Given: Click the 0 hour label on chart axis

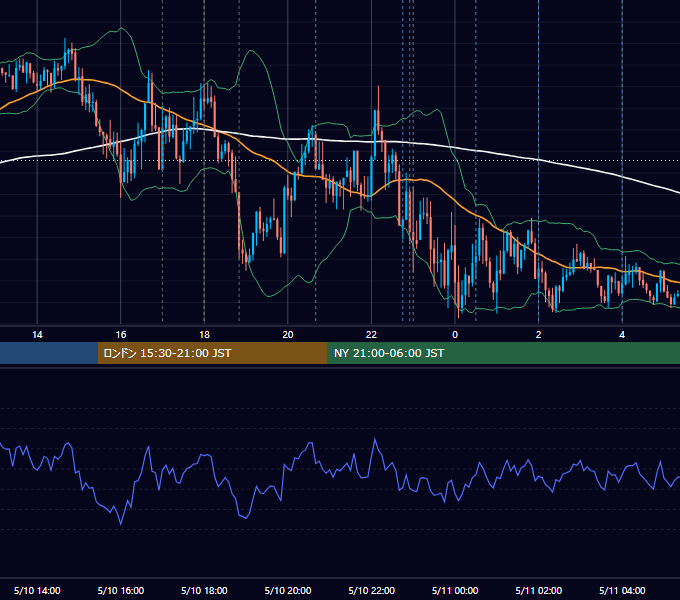Looking at the screenshot, I should pos(455,335).
